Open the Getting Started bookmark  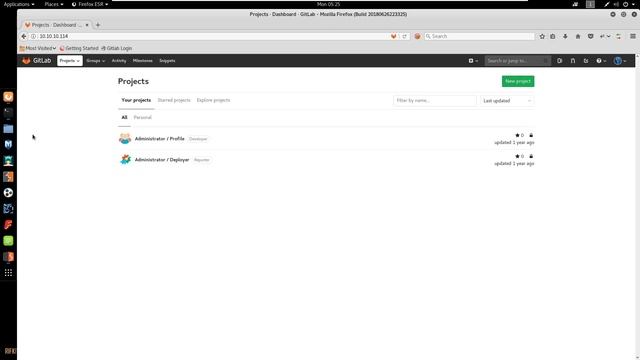coord(79,48)
